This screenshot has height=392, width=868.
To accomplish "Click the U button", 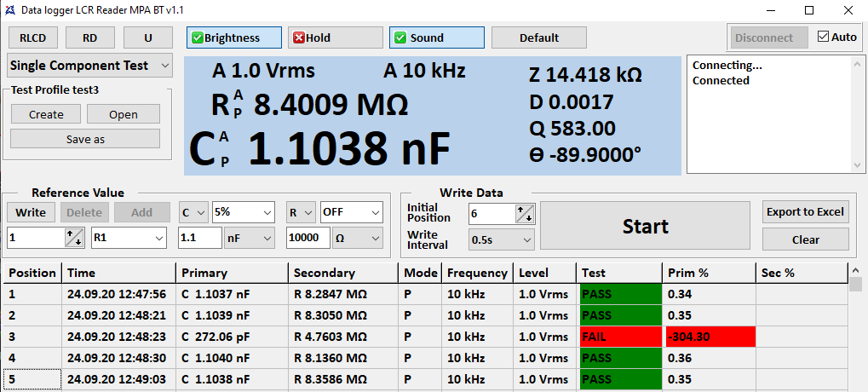I will [x=148, y=37].
